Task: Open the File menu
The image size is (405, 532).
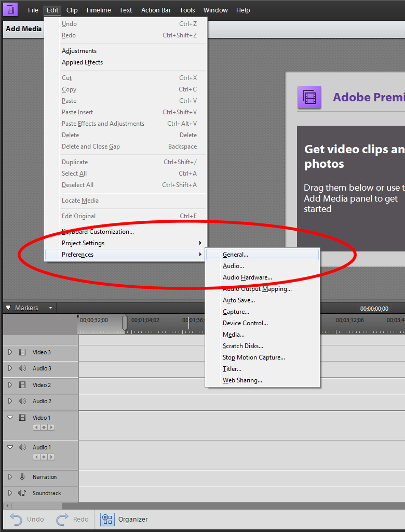Action: [x=33, y=10]
